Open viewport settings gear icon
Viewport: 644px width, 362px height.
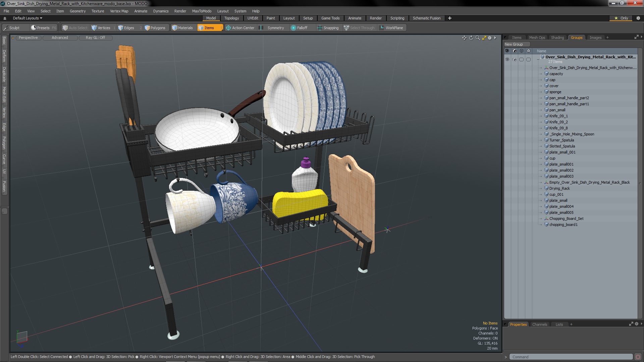pyautogui.click(x=490, y=38)
